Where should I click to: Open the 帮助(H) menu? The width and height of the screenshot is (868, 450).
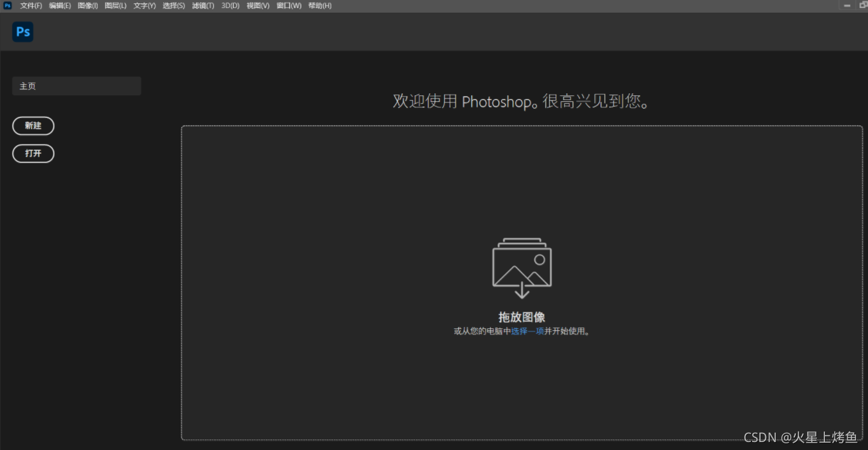coord(320,5)
